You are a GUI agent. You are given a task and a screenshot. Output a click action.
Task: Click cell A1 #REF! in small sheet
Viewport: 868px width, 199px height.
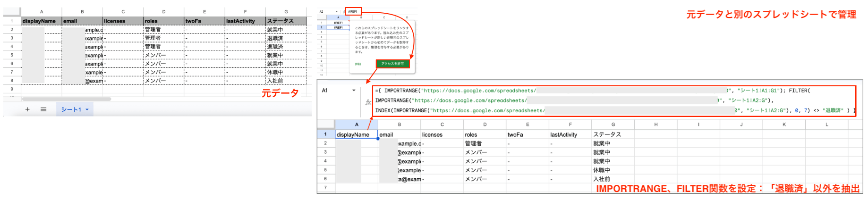(338, 23)
